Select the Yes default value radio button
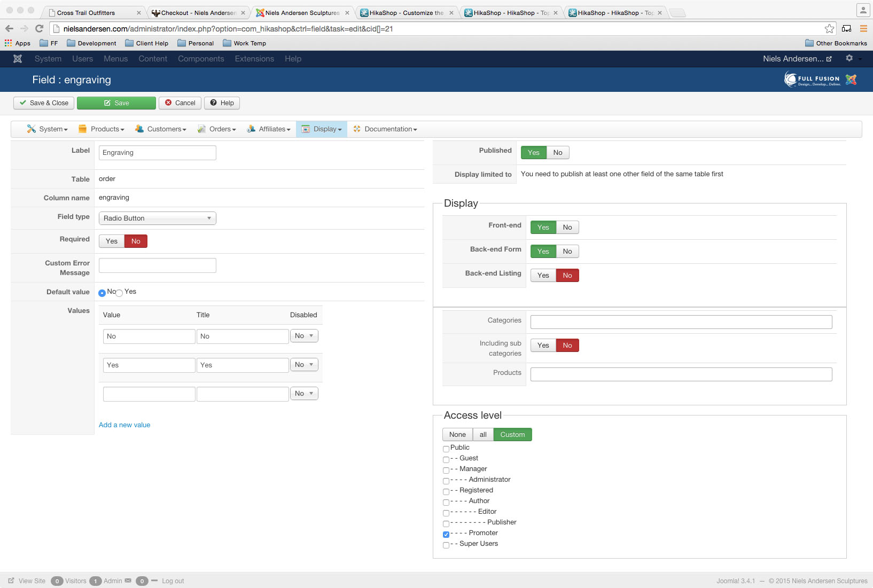Screen dimensions: 873x588 click(x=119, y=293)
